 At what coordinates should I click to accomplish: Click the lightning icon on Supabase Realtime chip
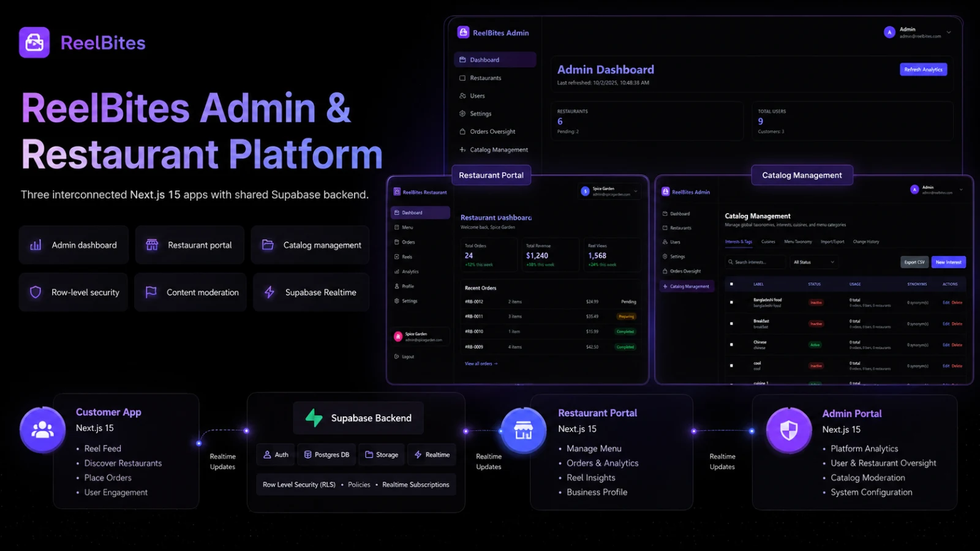pyautogui.click(x=269, y=293)
